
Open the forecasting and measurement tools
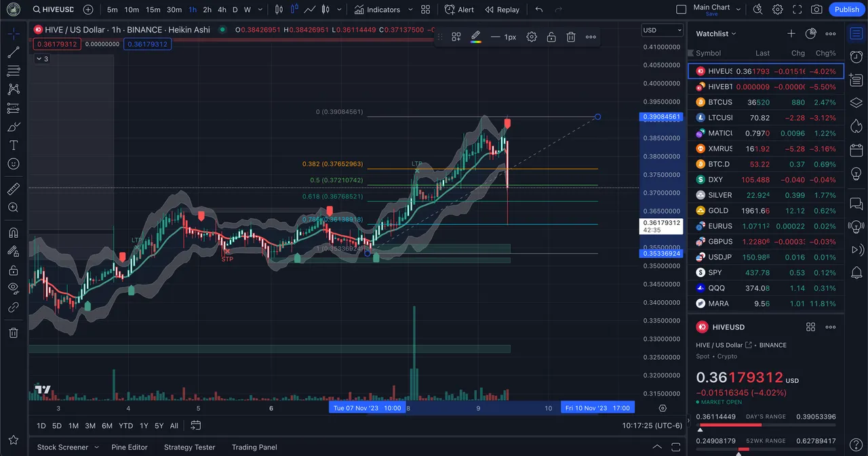tap(13, 108)
